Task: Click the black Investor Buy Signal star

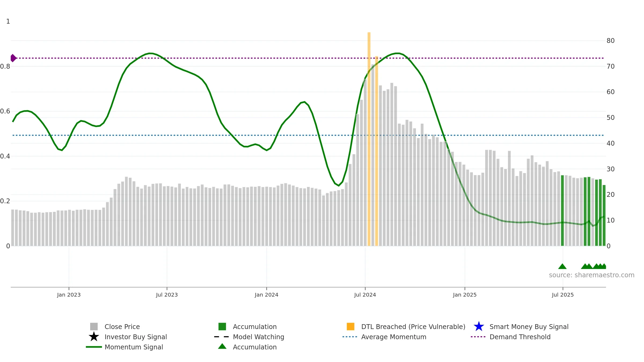Action: coord(94,337)
